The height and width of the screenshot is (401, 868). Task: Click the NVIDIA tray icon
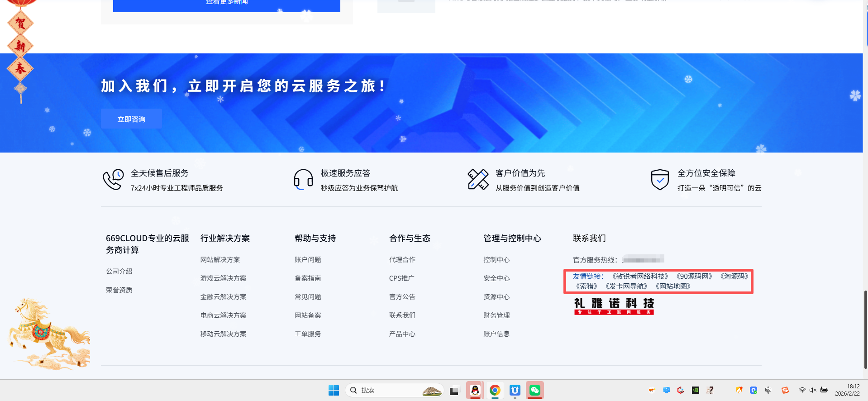click(696, 390)
